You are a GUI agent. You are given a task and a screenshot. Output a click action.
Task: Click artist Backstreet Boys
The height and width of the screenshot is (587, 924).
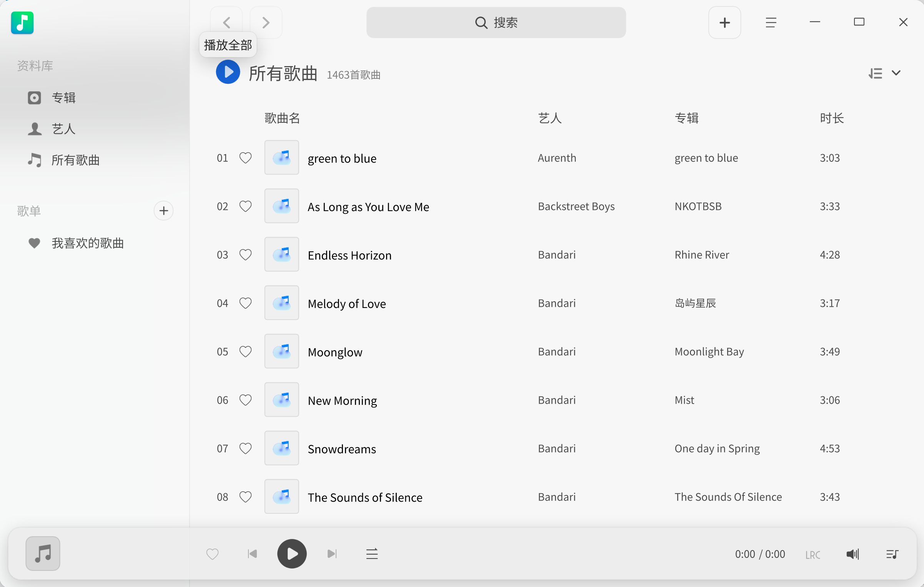(576, 206)
